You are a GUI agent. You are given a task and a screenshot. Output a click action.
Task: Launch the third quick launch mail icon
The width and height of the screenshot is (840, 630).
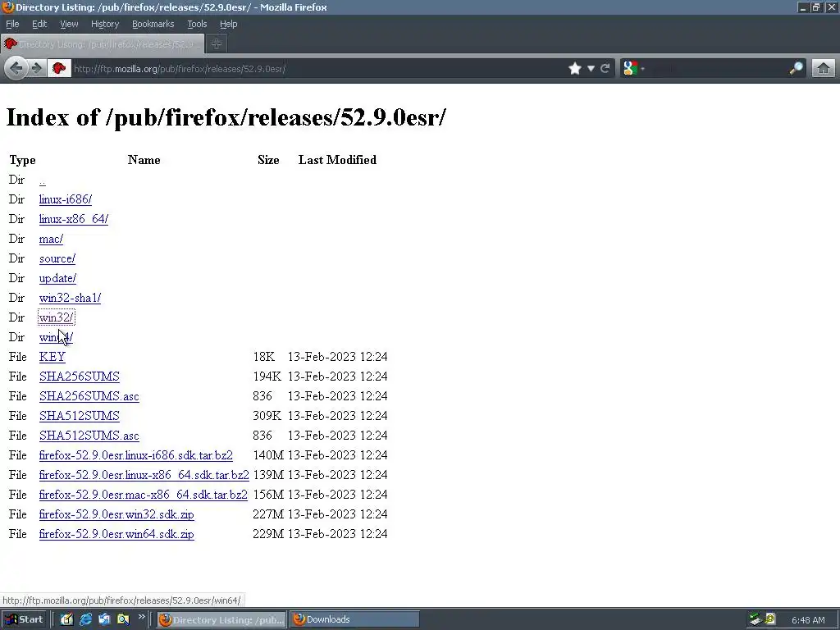pyautogui.click(x=104, y=620)
